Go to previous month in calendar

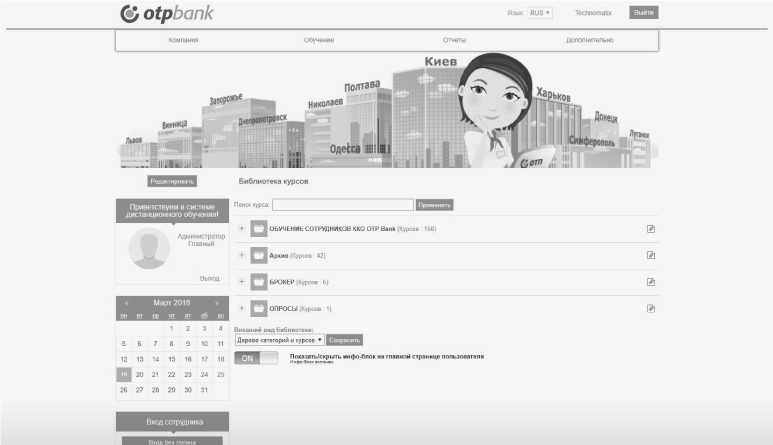coord(127,303)
